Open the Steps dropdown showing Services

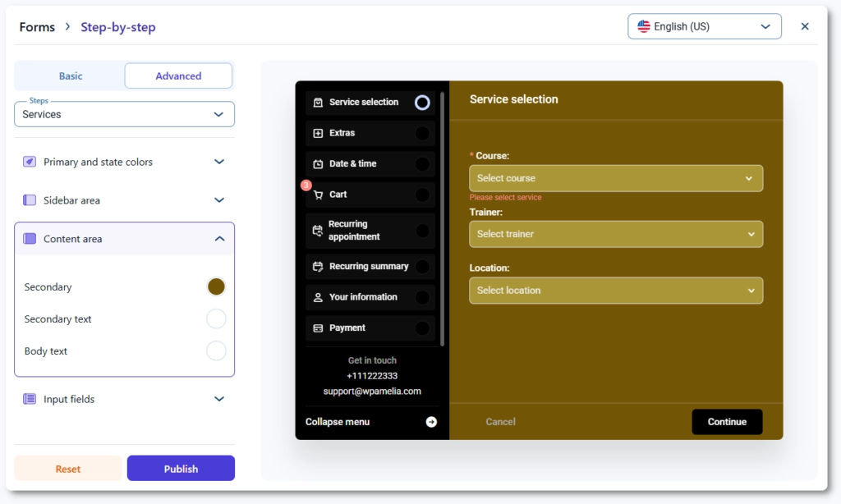click(x=124, y=114)
